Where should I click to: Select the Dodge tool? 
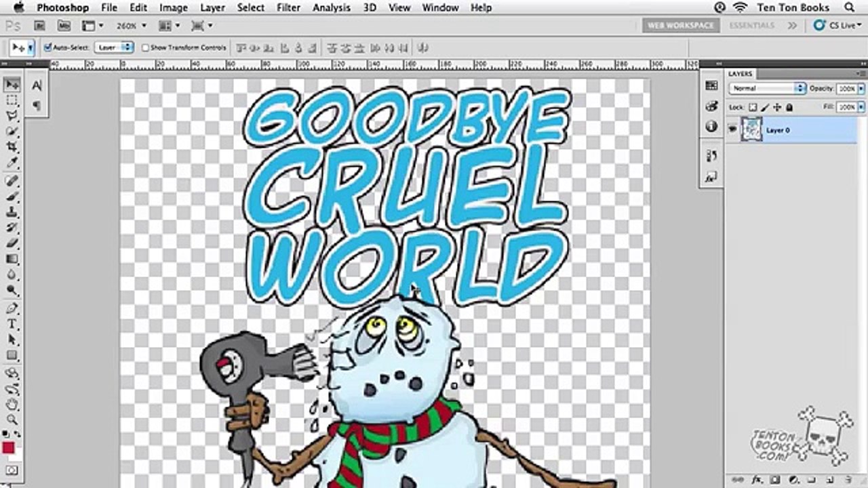tap(12, 290)
